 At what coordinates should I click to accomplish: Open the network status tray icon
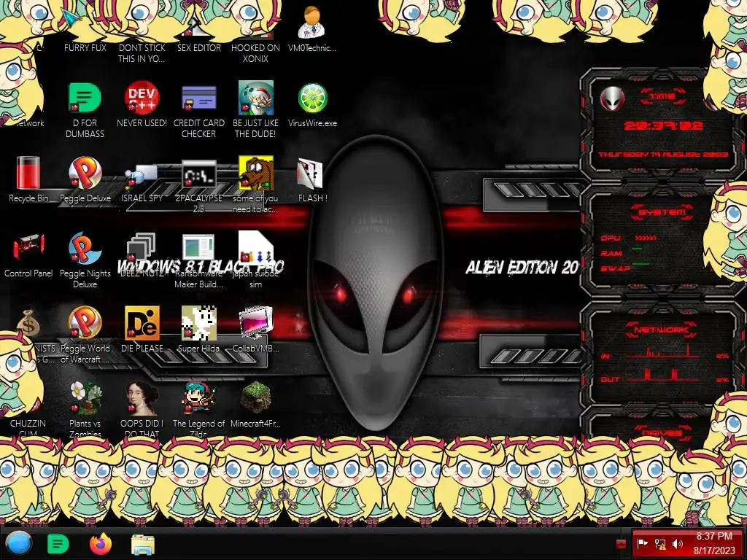660,544
